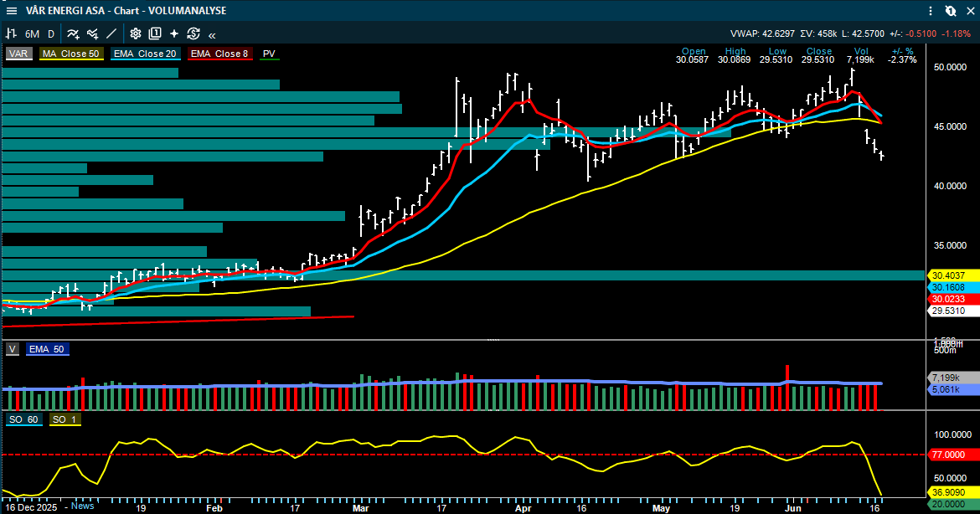The height and width of the screenshot is (514, 980).
Task: Open SO 1 oscillator settings
Action: click(64, 419)
